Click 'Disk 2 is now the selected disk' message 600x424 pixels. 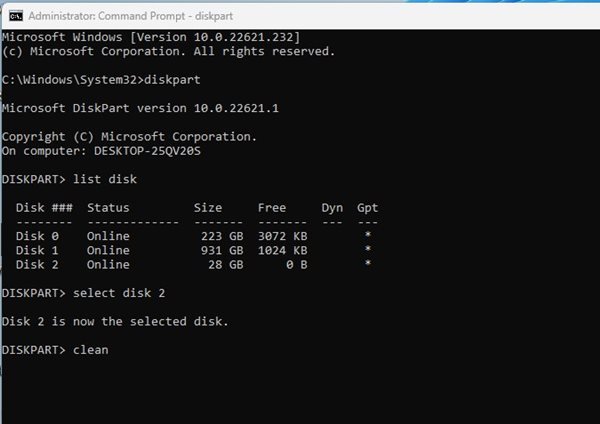[x=115, y=321]
